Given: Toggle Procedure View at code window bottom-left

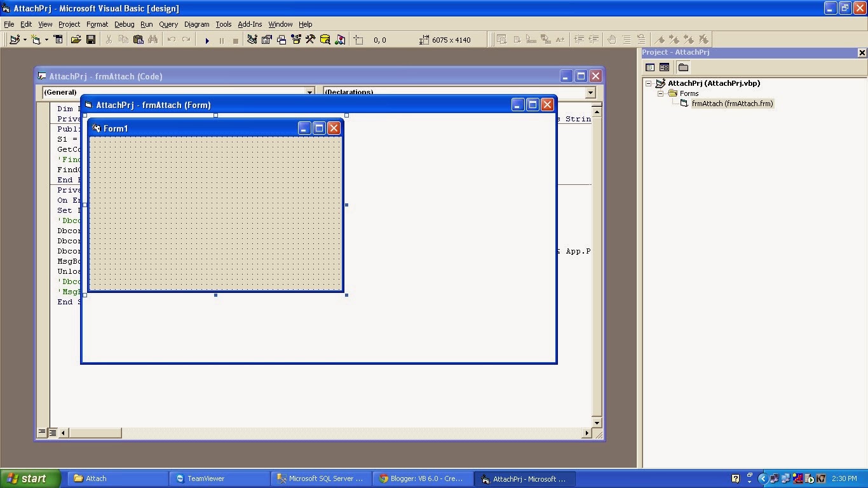Looking at the screenshot, I should (42, 433).
